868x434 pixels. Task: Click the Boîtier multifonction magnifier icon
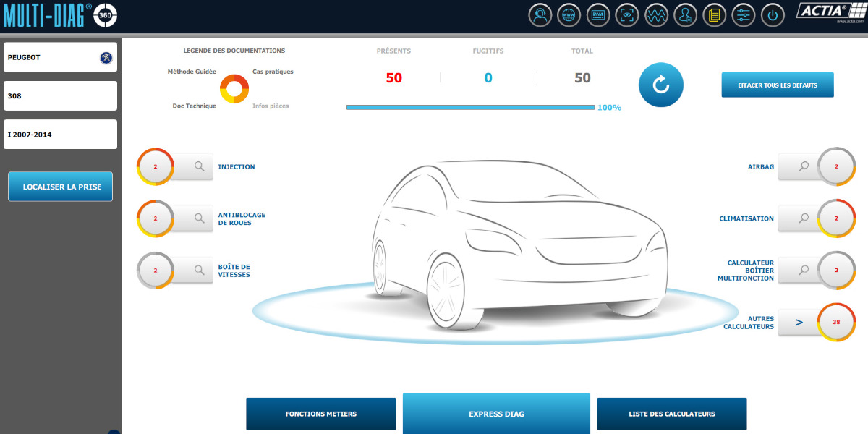804,270
